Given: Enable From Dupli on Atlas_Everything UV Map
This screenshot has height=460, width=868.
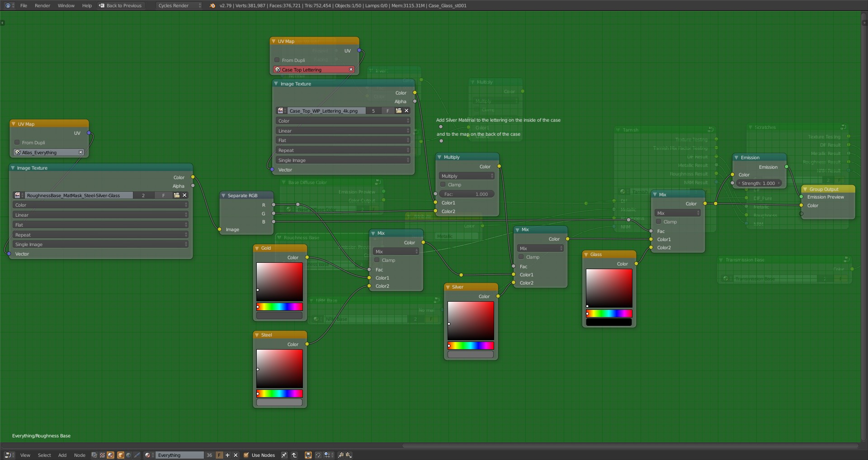Looking at the screenshot, I should pos(17,142).
